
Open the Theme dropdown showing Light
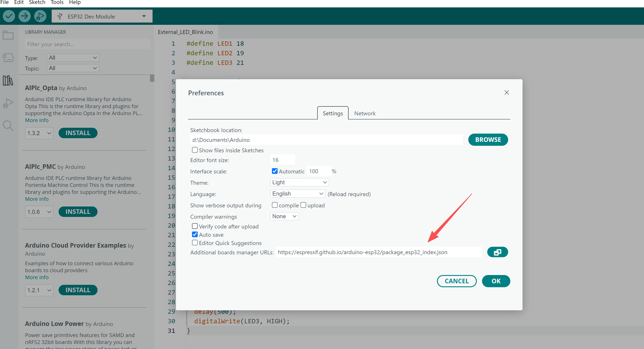click(299, 182)
